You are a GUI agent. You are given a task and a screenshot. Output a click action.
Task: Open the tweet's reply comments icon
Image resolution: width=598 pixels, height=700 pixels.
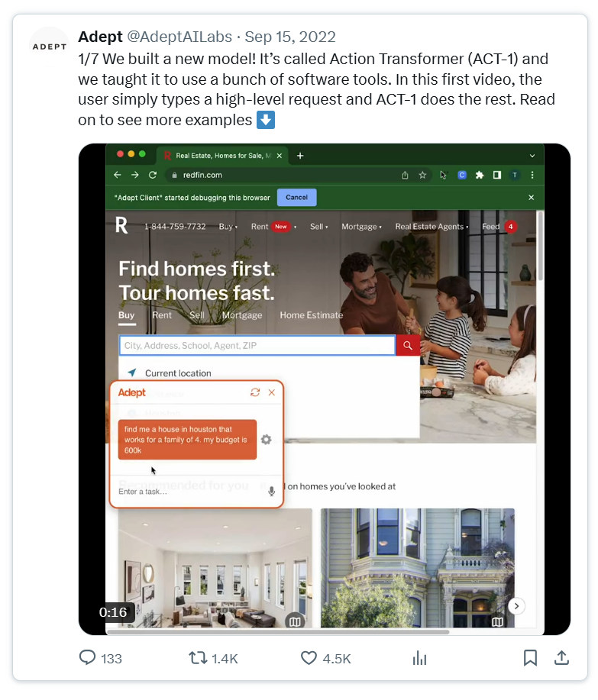coord(88,657)
